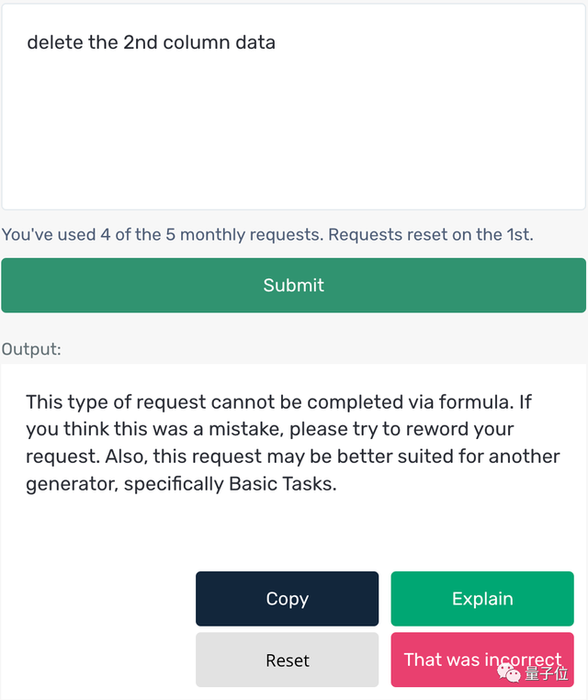Click the 量子位 watermark text
Image resolution: width=588 pixels, height=700 pixels.
tap(546, 673)
